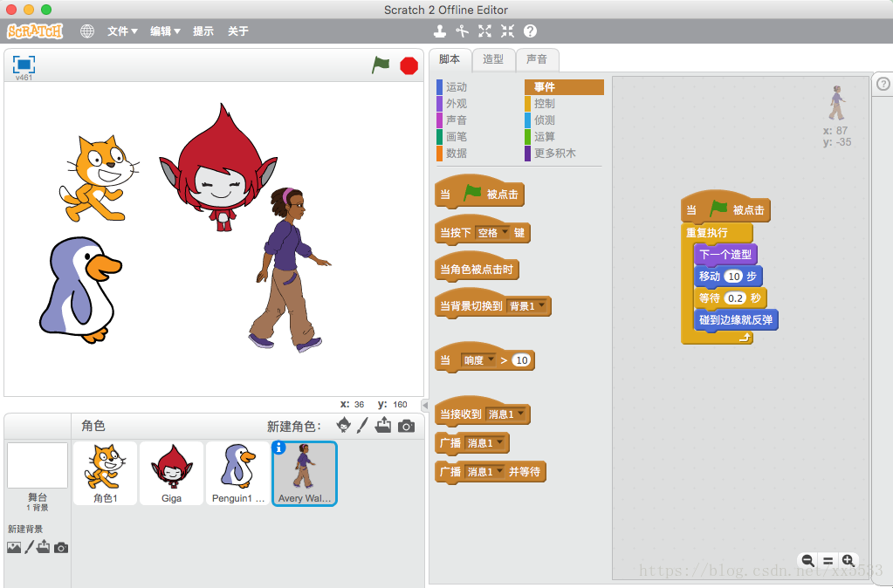The width and height of the screenshot is (893, 588).
Task: Upload sprite from file icon
Action: (x=383, y=425)
